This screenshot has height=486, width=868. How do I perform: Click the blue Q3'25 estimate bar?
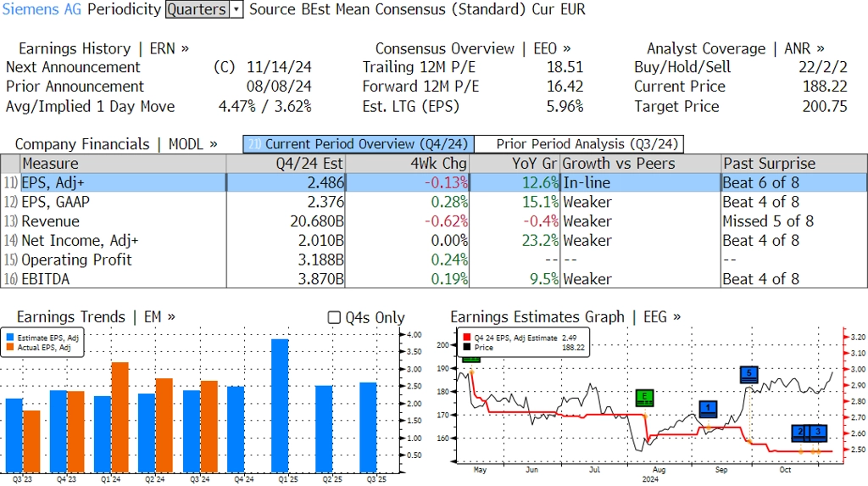pos(368,427)
